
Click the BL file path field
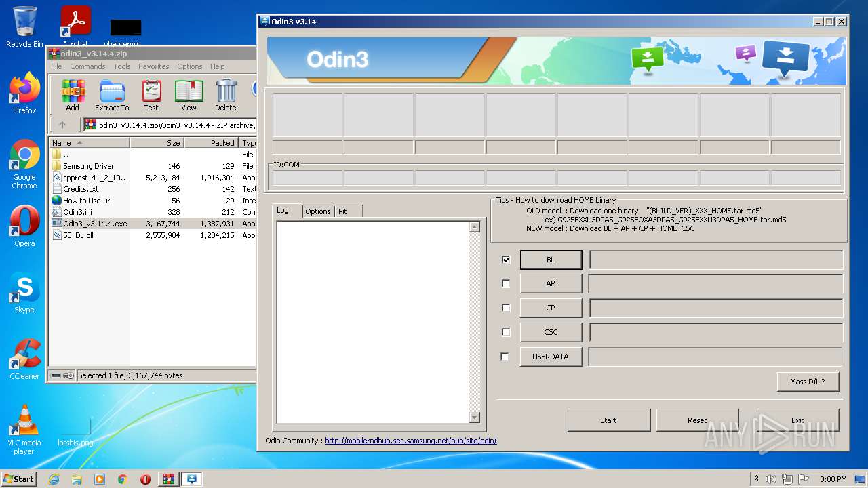point(716,260)
